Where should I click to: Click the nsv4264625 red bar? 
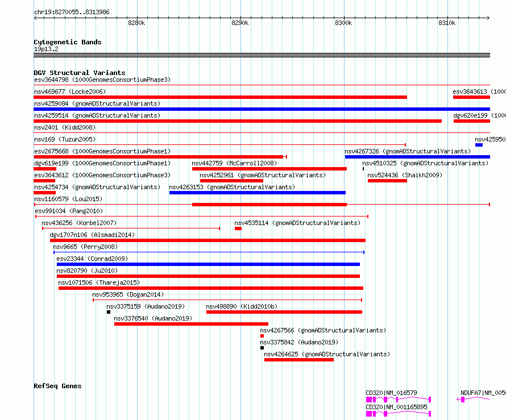(x=299, y=360)
